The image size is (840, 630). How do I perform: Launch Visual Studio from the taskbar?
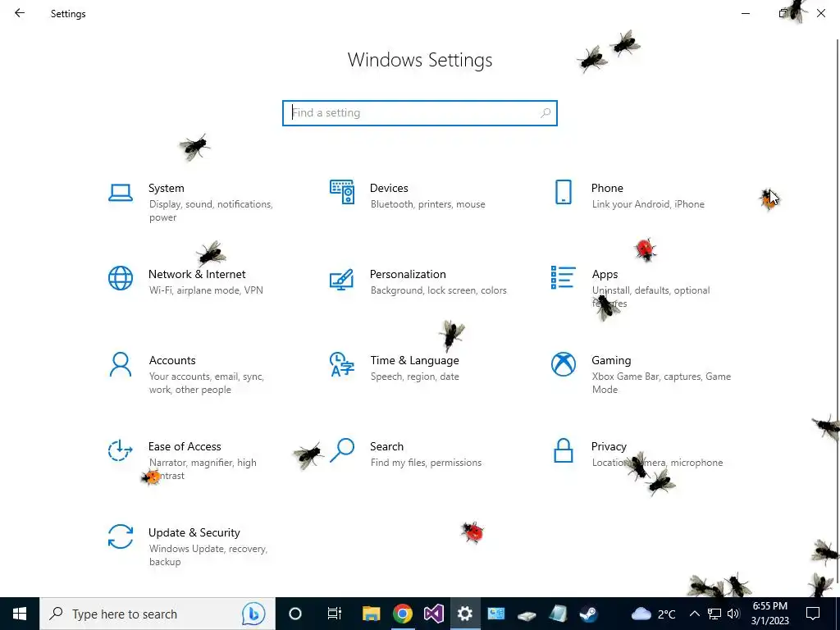click(x=433, y=614)
